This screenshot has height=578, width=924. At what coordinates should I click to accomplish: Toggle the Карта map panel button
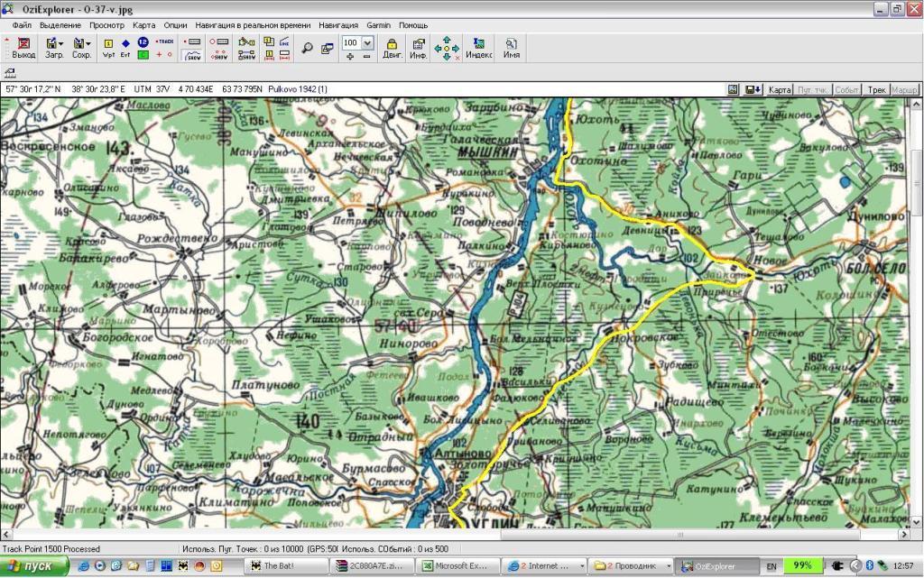point(780,89)
